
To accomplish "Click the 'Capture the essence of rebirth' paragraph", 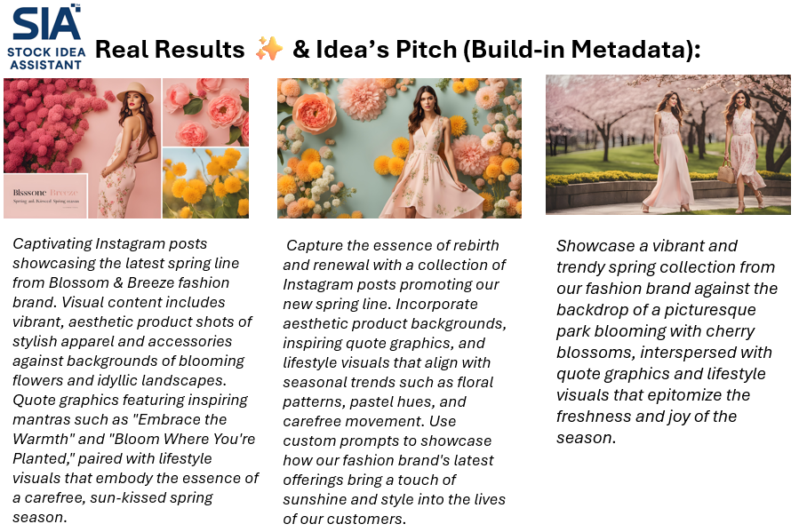I will 395,382.
